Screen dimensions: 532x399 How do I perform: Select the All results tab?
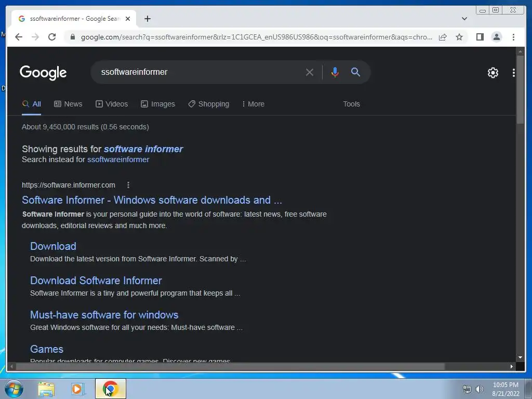point(32,104)
